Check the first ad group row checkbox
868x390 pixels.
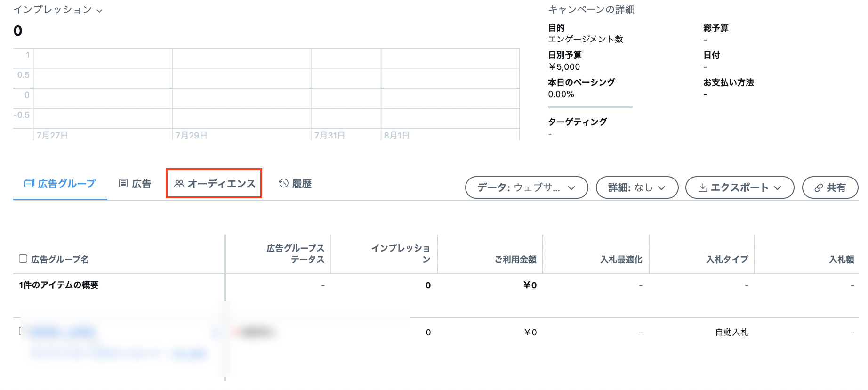pos(21,331)
